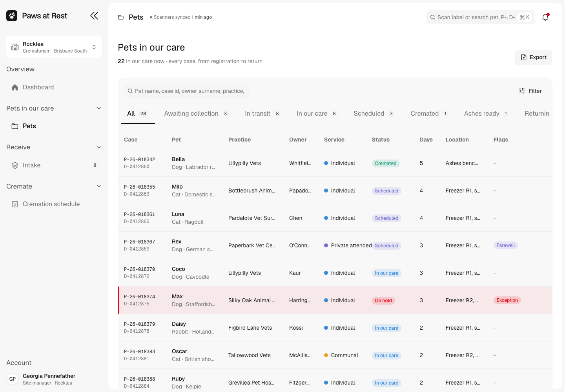The width and height of the screenshot is (565, 392).
Task: Collapse the Cremate section
Action: tap(99, 186)
